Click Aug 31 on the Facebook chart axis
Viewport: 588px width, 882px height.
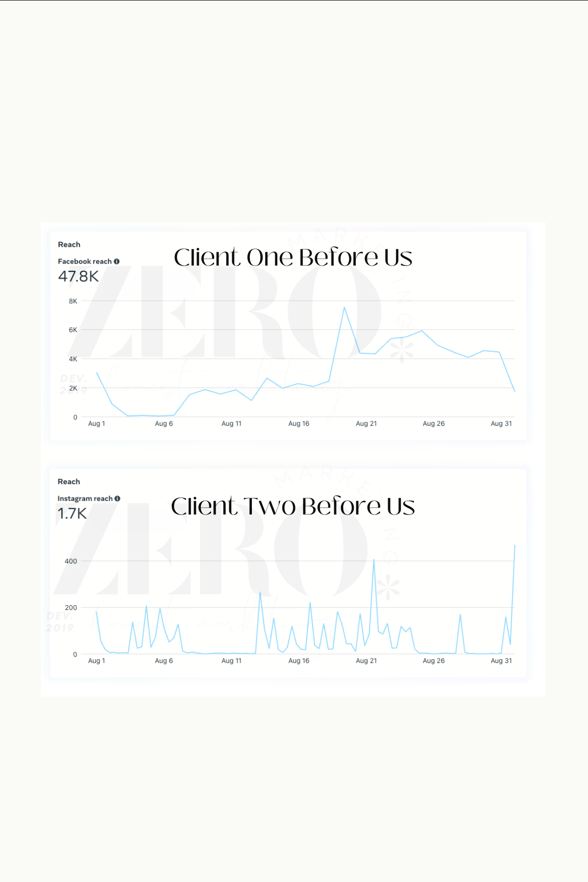[x=501, y=424]
